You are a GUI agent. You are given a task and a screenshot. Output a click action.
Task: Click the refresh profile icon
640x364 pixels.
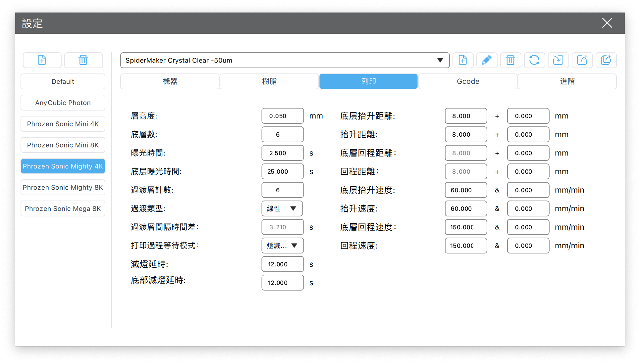click(534, 60)
